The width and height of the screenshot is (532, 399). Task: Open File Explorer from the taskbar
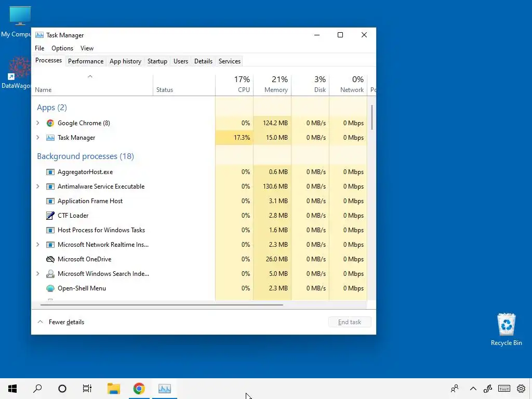[114, 389]
